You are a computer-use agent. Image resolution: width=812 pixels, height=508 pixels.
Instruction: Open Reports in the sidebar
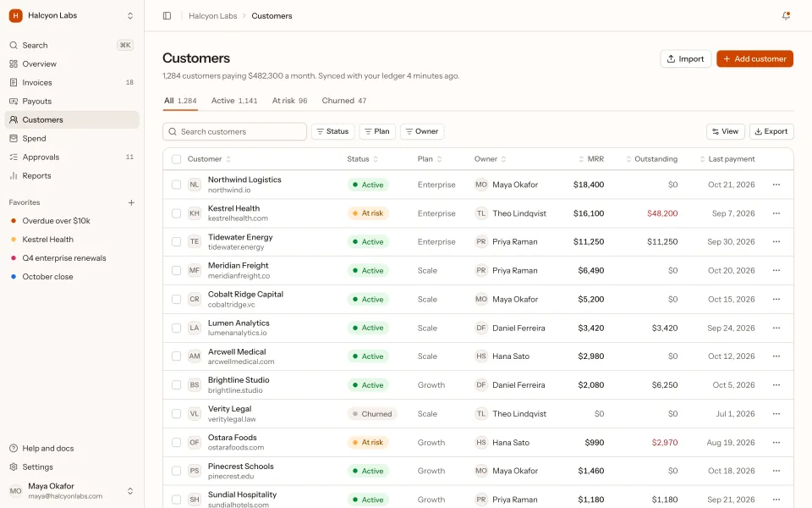point(71,176)
